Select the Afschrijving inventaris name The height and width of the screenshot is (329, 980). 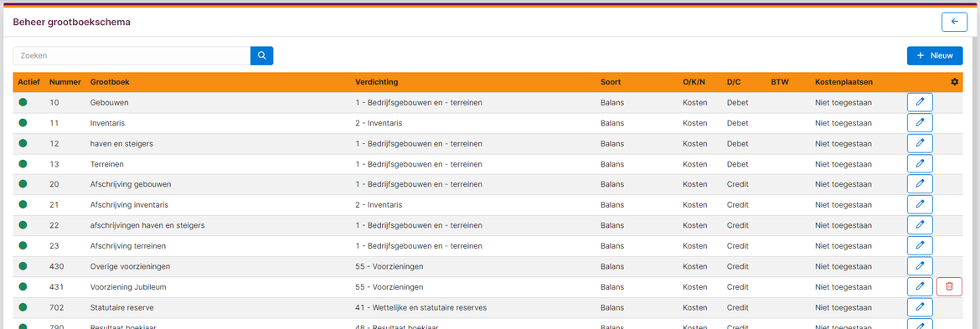(129, 205)
